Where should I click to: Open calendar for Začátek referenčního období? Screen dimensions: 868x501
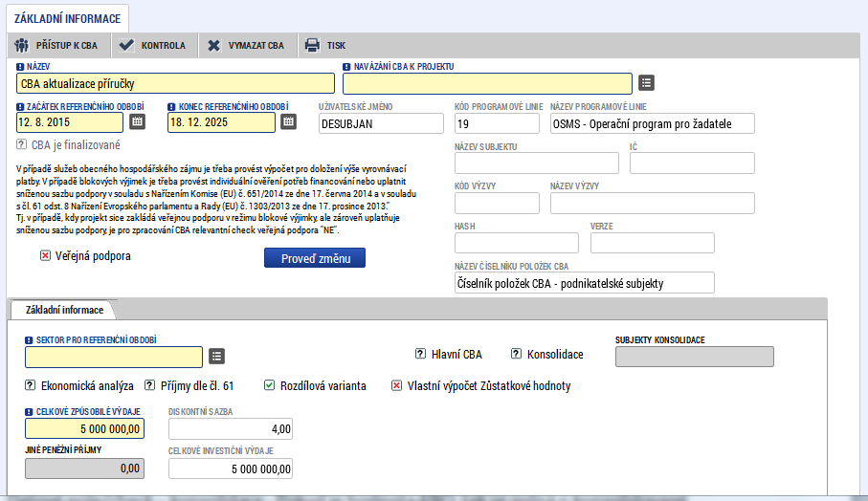137,121
